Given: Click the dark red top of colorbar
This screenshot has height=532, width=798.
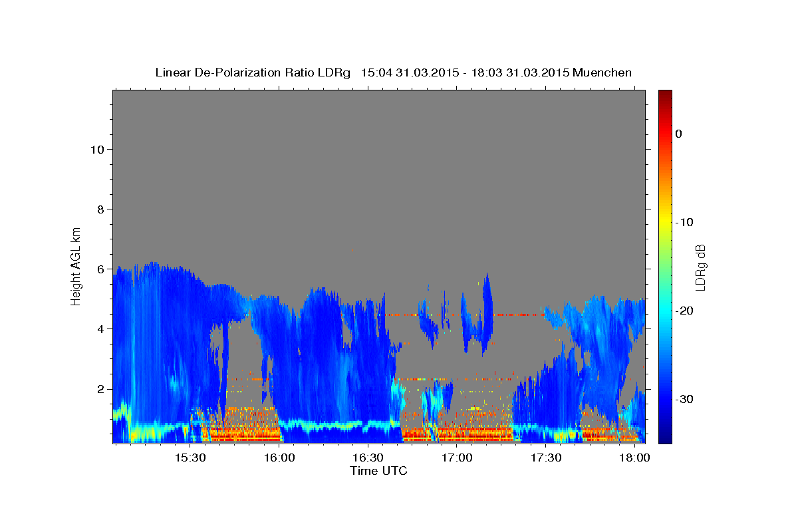Looking at the screenshot, I should point(665,96).
